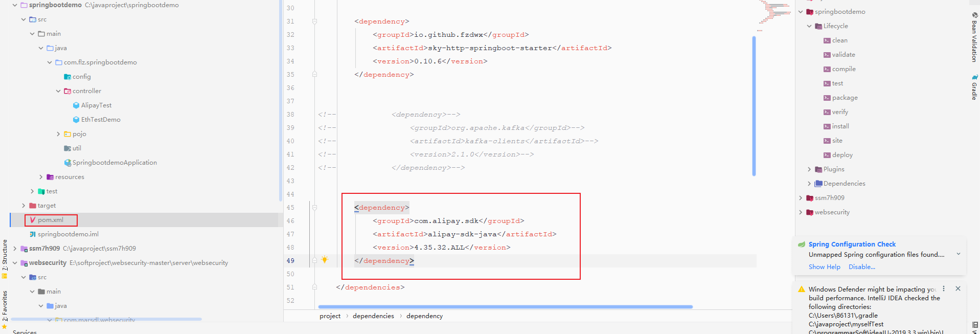
Task: Open the Gradle tool window tab
Action: pos(974,87)
